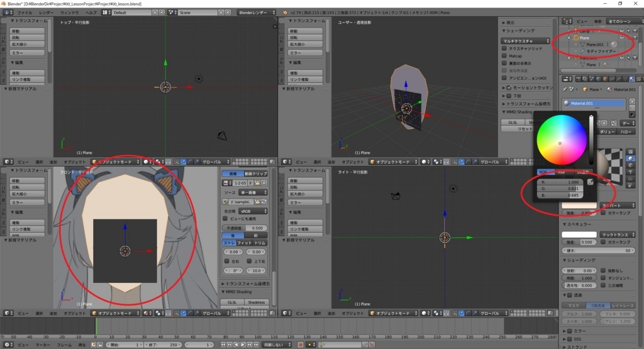Pick a hue on the color wheel
The height and width of the screenshot is (349, 644).
coord(562,140)
